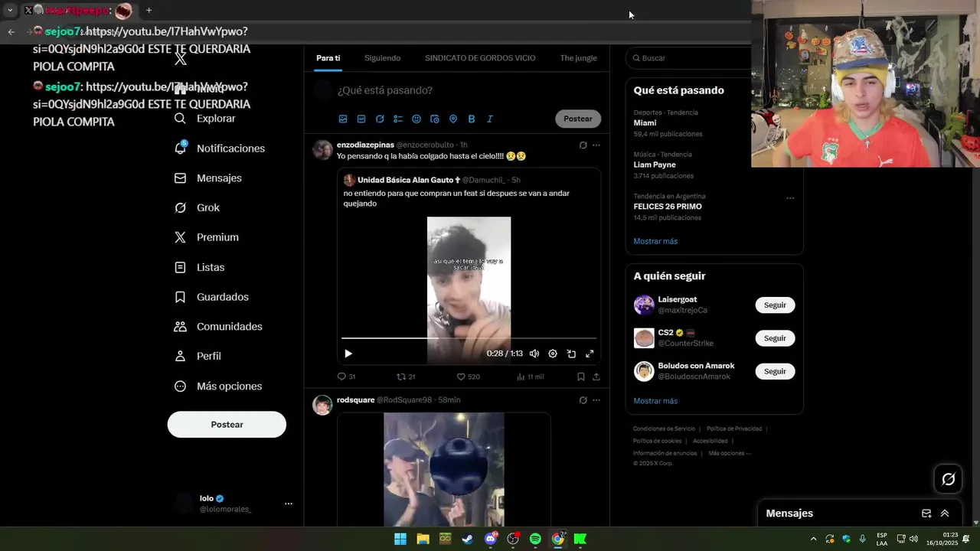Open the emoji picker in the composer
The height and width of the screenshot is (551, 980).
coord(416,119)
